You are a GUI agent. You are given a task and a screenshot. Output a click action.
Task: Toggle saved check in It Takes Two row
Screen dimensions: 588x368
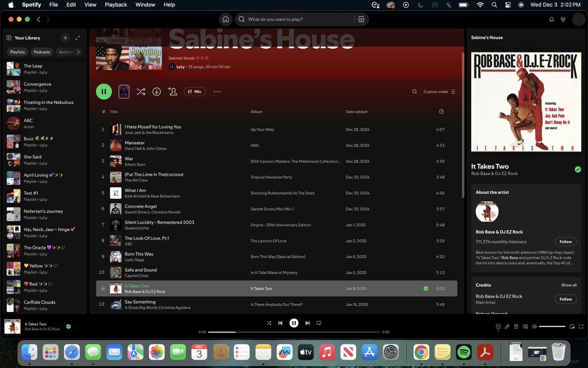(x=426, y=289)
